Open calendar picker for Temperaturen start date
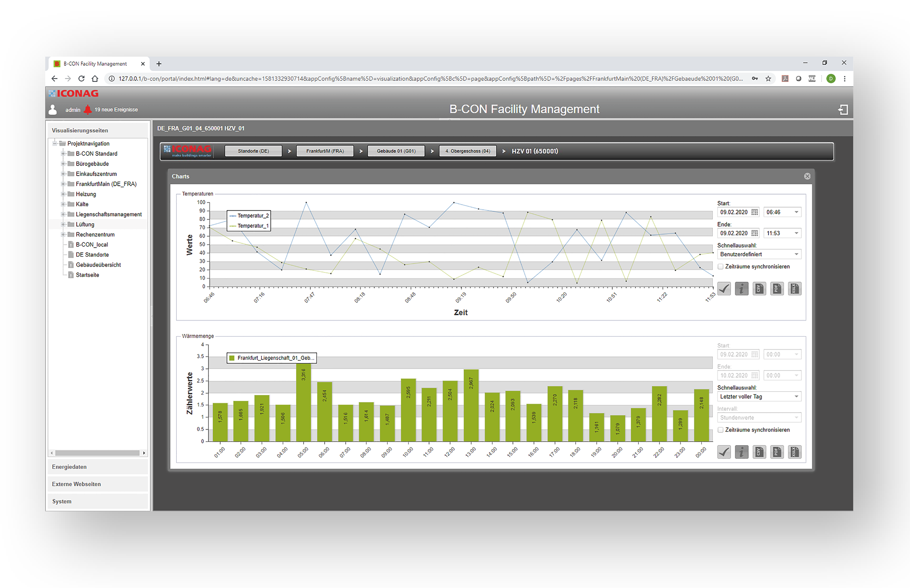The height and width of the screenshot is (588, 910). (x=755, y=212)
